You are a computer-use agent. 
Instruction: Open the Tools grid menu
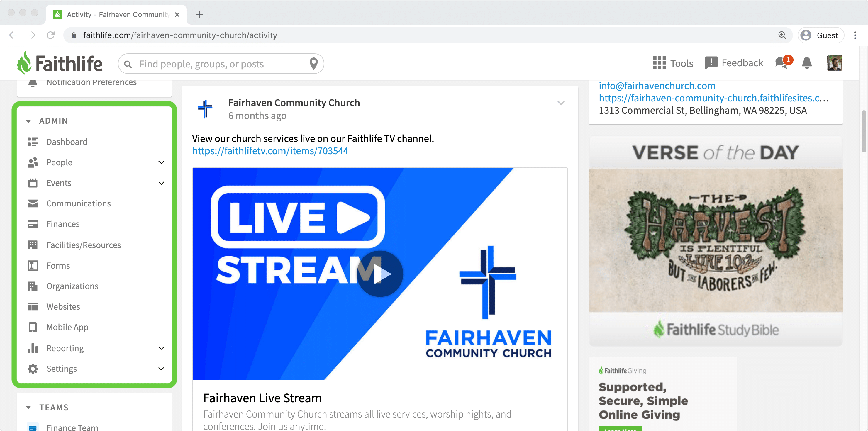pos(673,63)
